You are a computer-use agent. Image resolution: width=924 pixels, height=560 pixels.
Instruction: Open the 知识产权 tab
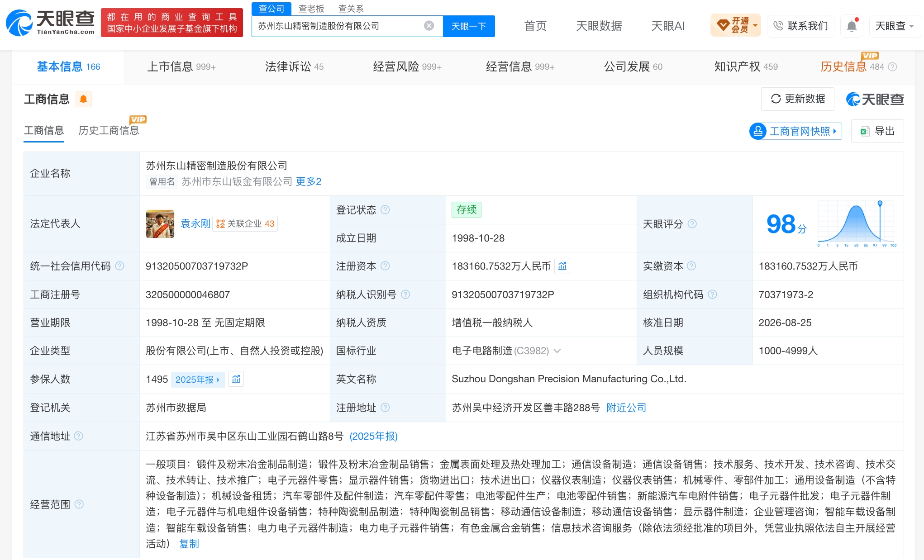pyautogui.click(x=746, y=67)
